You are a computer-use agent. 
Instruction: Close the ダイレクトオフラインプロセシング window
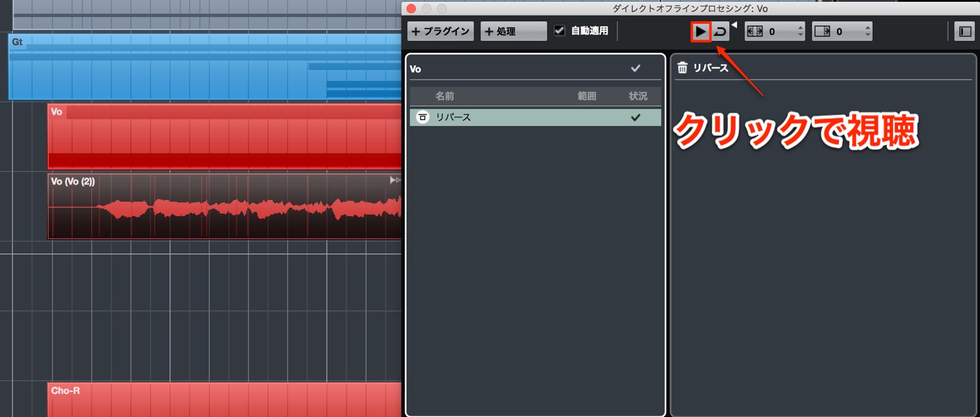[411, 9]
